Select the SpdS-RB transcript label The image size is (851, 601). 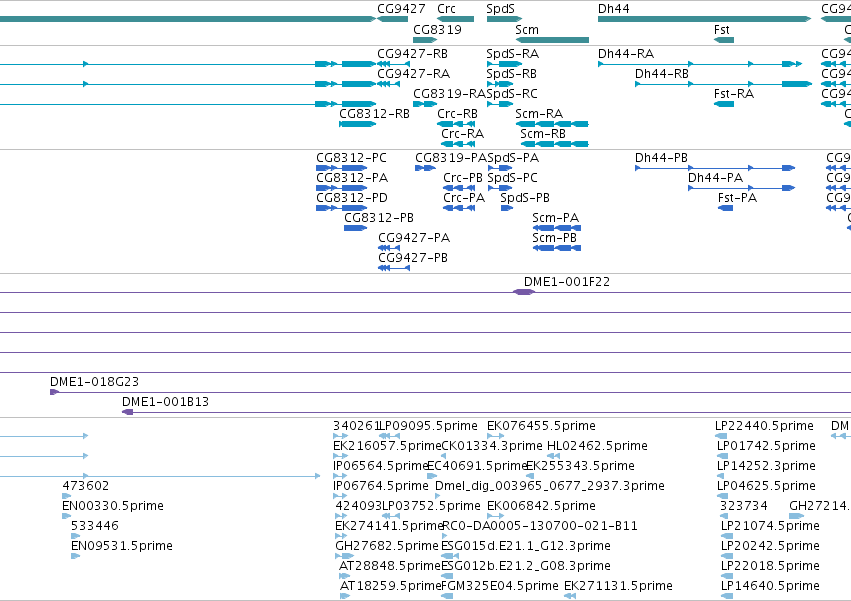(x=511, y=74)
